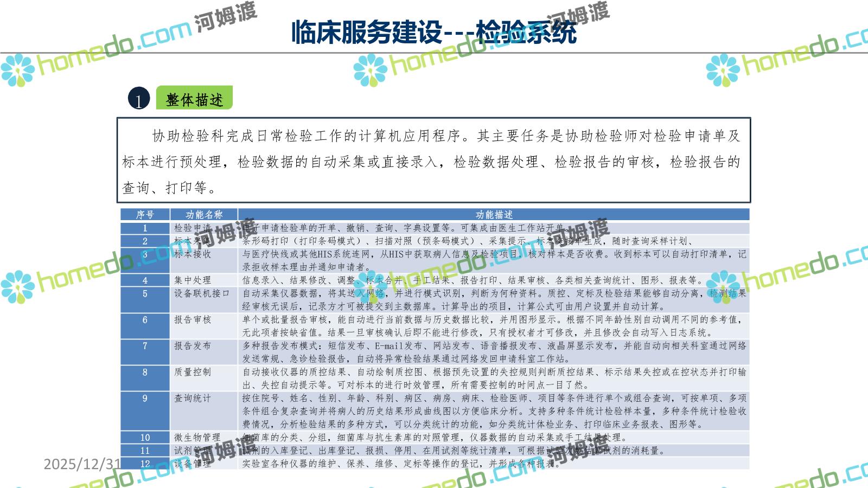The image size is (868, 488).
Task: Click the date "2025/12/31" in footer
Action: click(x=82, y=464)
